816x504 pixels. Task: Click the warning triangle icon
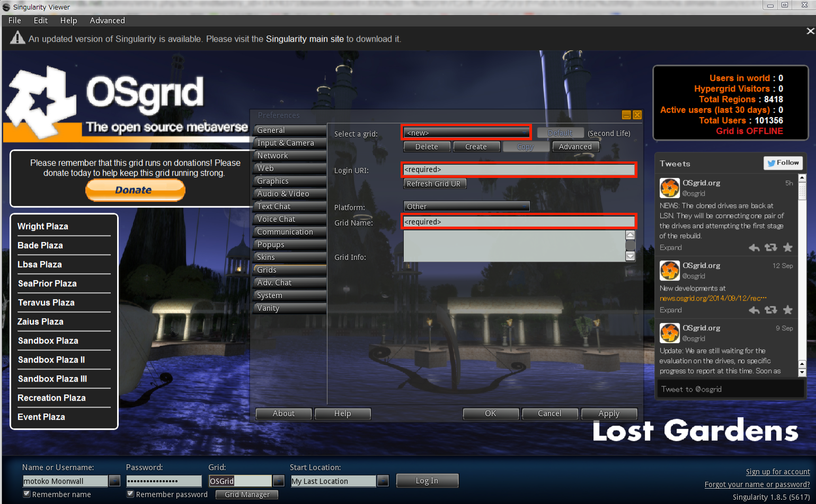[17, 38]
